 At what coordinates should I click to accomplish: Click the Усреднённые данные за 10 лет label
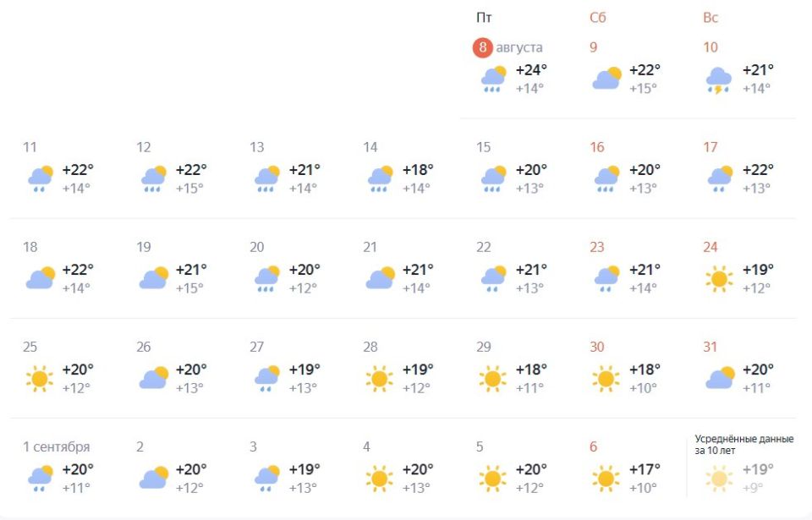744,445
